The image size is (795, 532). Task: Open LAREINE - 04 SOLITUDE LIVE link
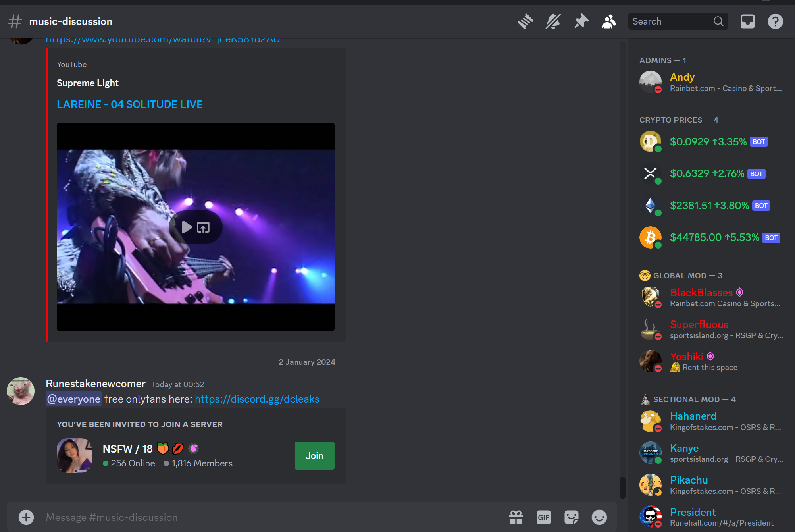[x=129, y=104]
